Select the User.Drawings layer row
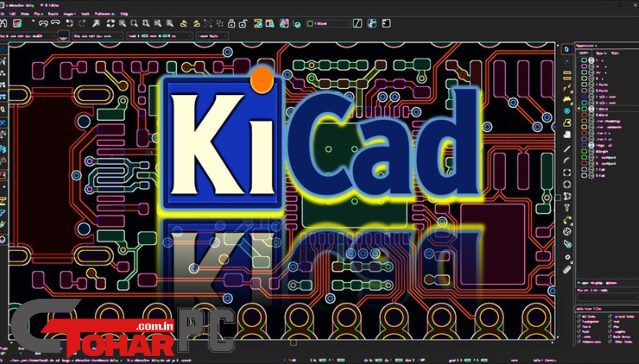639x364 pixels. point(607,121)
